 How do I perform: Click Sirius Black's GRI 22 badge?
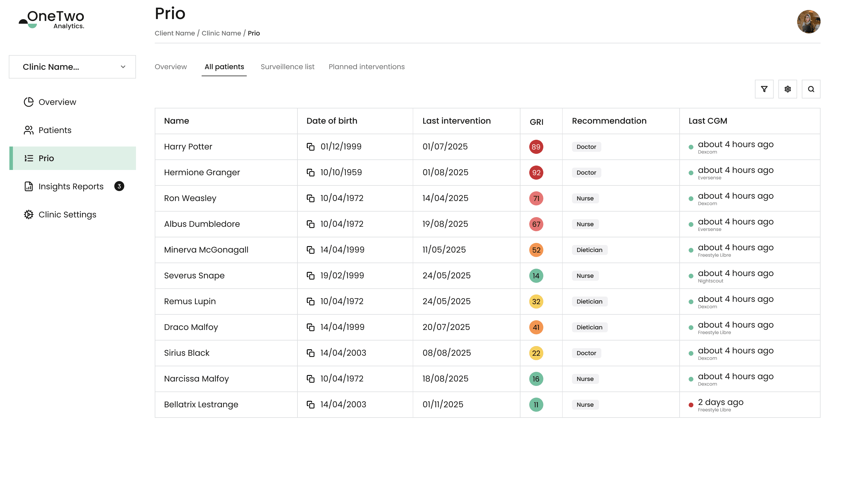[536, 353]
